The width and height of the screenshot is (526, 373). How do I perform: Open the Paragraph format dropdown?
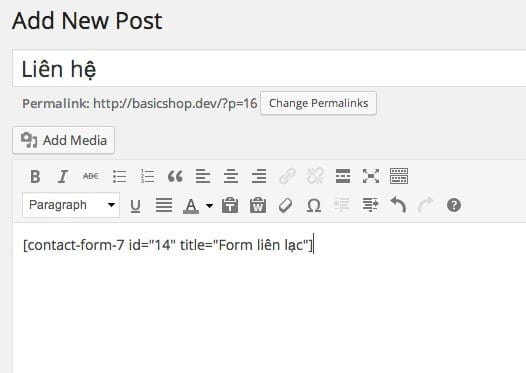71,205
